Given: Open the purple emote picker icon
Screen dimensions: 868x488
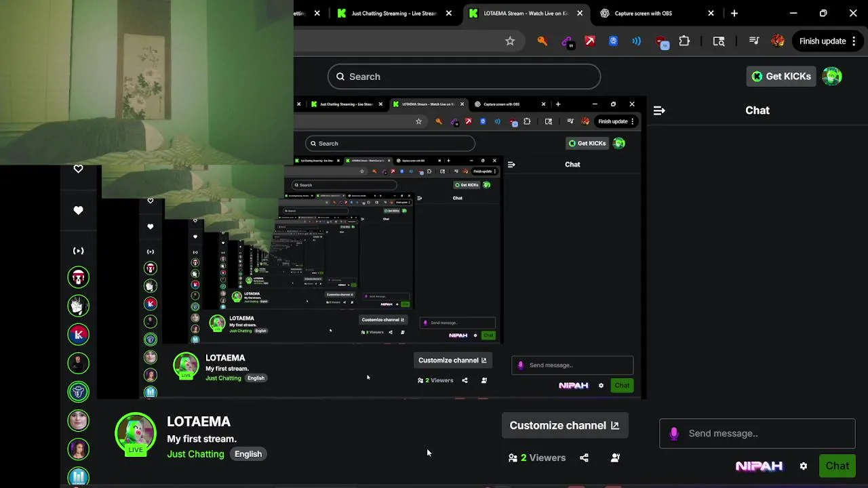Looking at the screenshot, I should point(674,434).
